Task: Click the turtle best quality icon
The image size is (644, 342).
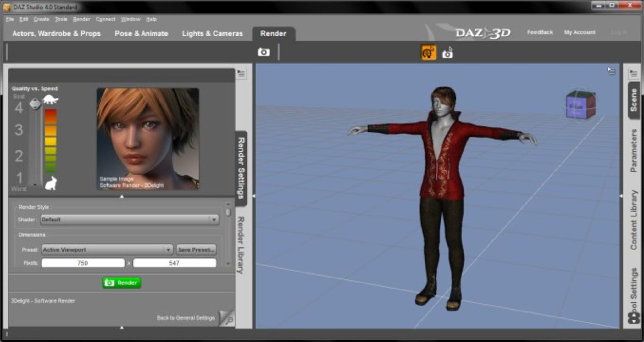Action: pyautogui.click(x=51, y=99)
